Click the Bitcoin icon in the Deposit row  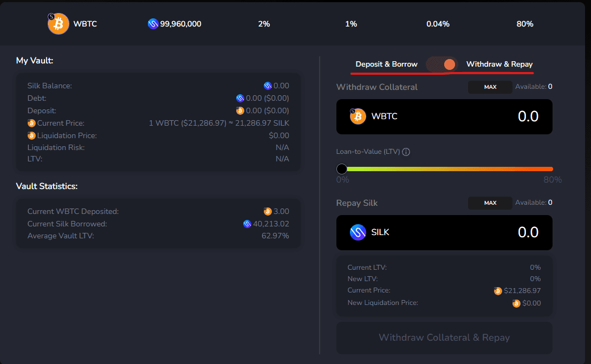240,111
